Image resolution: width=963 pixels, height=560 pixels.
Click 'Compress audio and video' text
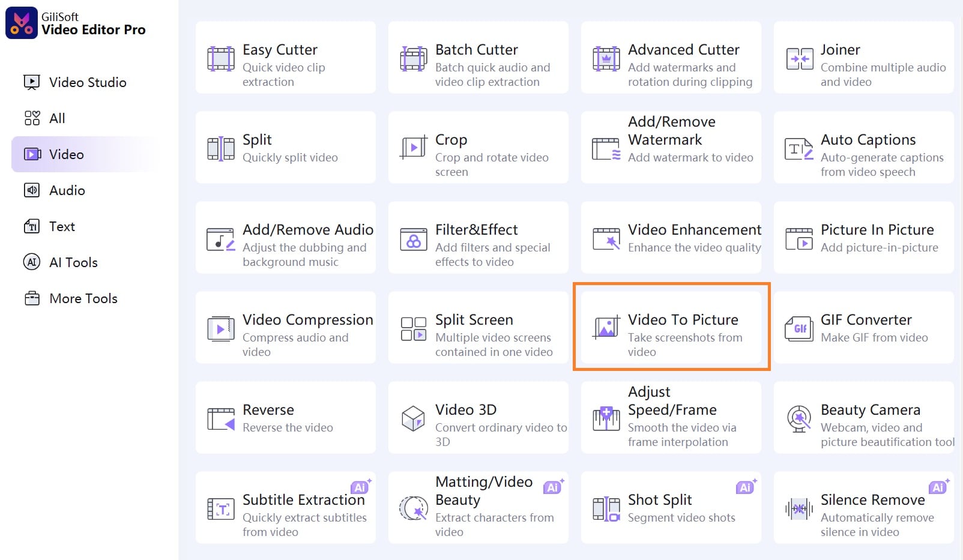(x=295, y=345)
